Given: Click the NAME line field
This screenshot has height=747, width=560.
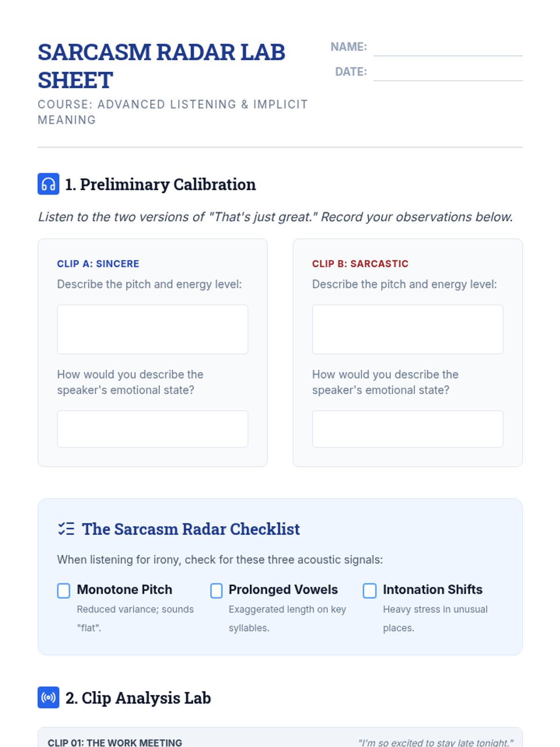Looking at the screenshot, I should (x=448, y=48).
